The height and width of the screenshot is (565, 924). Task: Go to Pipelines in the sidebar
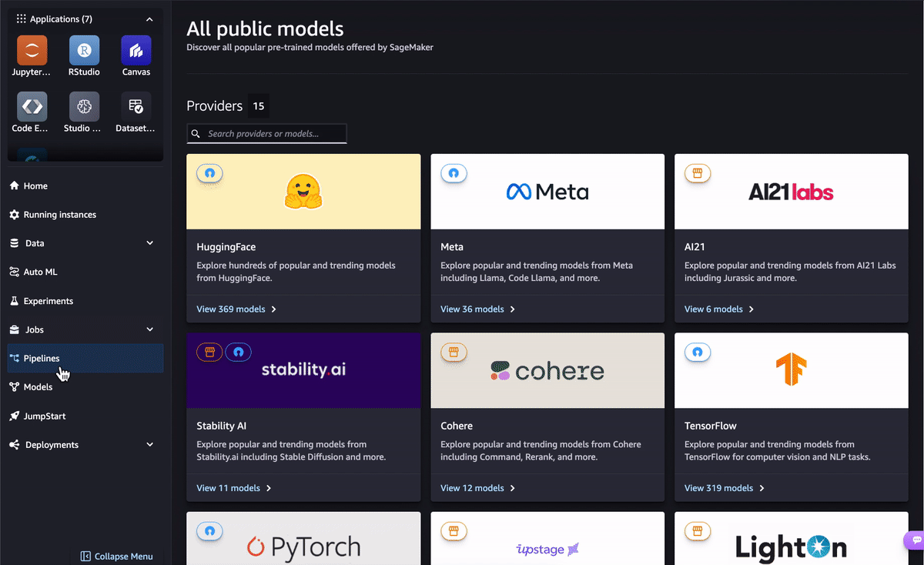tap(42, 359)
